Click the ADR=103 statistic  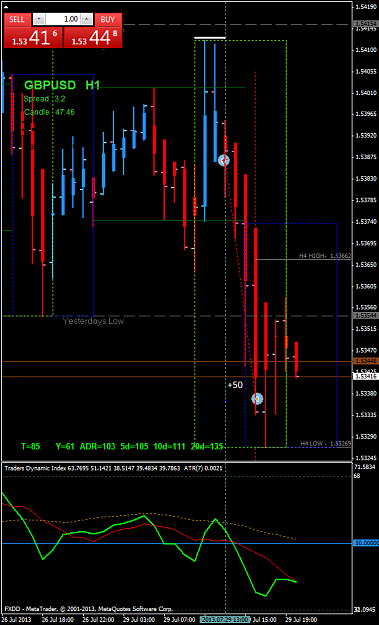[98, 446]
